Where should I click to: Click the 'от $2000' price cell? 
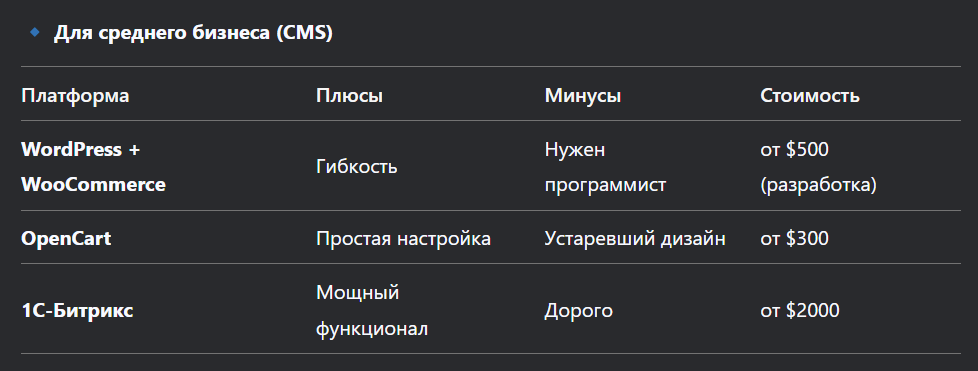[800, 311]
